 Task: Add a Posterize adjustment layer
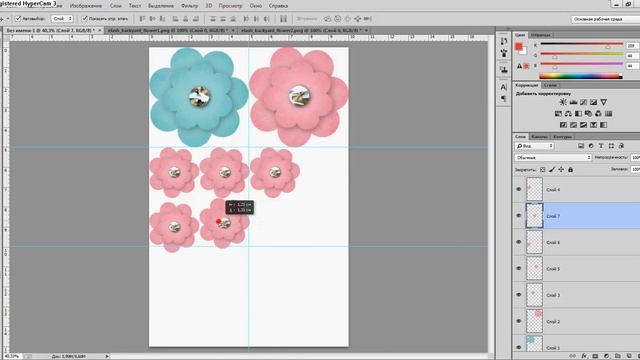point(573,125)
